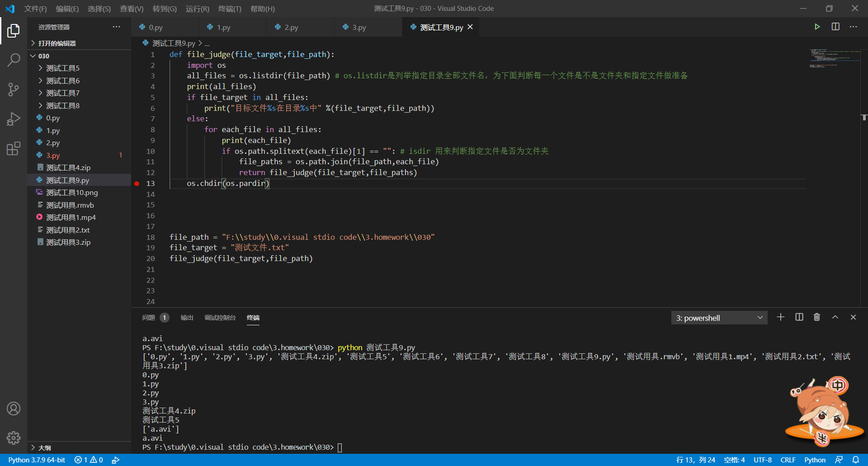Select Python 3.7.9 64-bit interpreter status

click(x=37, y=460)
